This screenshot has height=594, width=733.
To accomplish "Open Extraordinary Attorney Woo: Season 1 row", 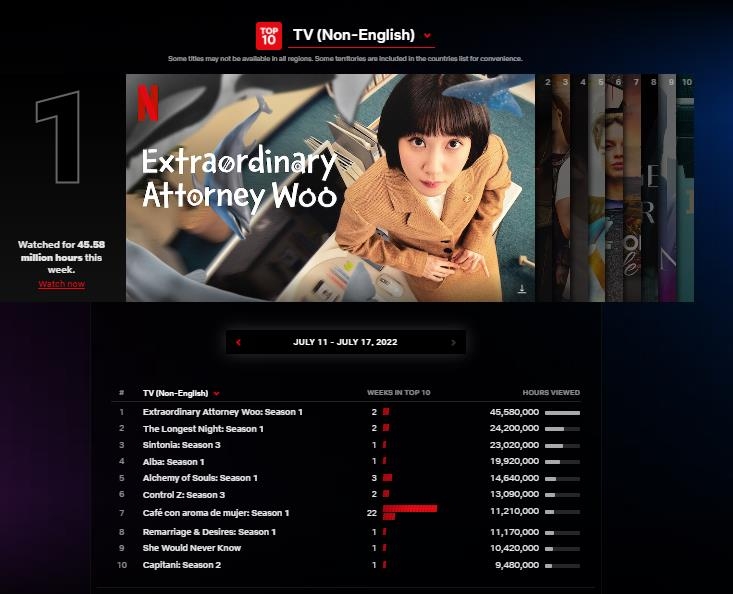I will [222, 412].
